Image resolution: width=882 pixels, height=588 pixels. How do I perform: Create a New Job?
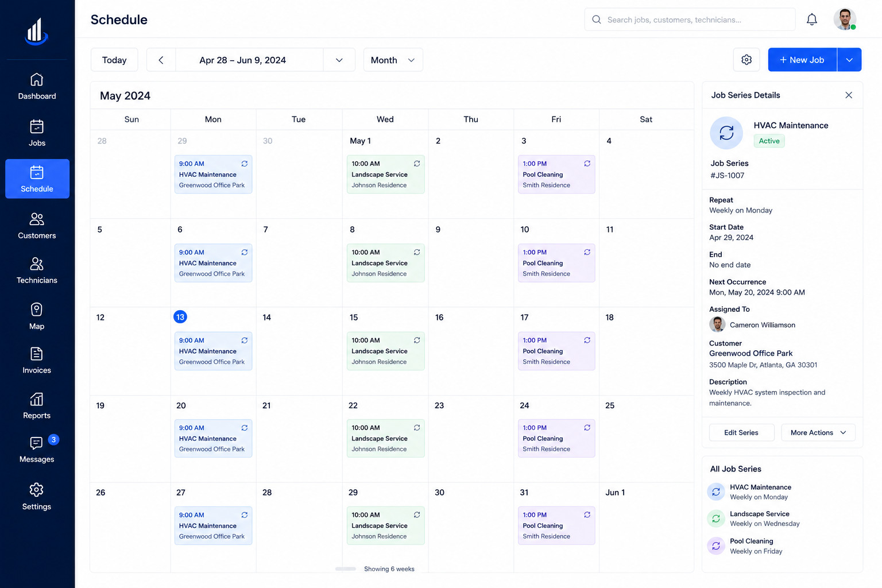click(802, 60)
